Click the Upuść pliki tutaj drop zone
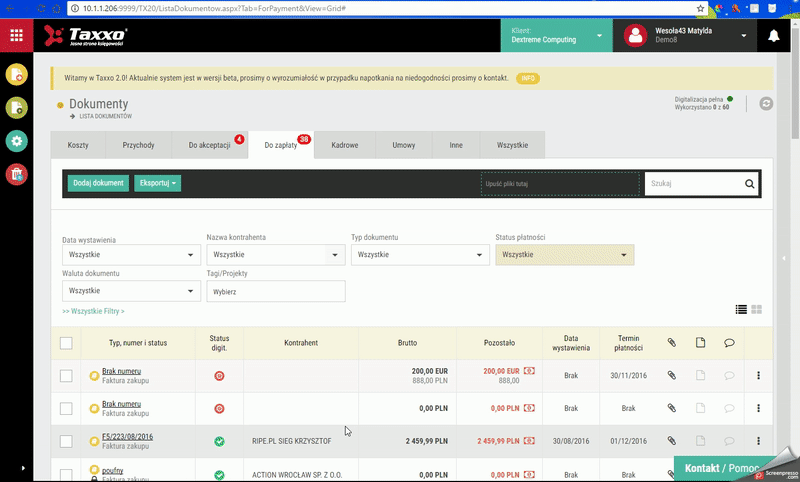Image resolution: width=800 pixels, height=482 pixels. click(x=560, y=184)
